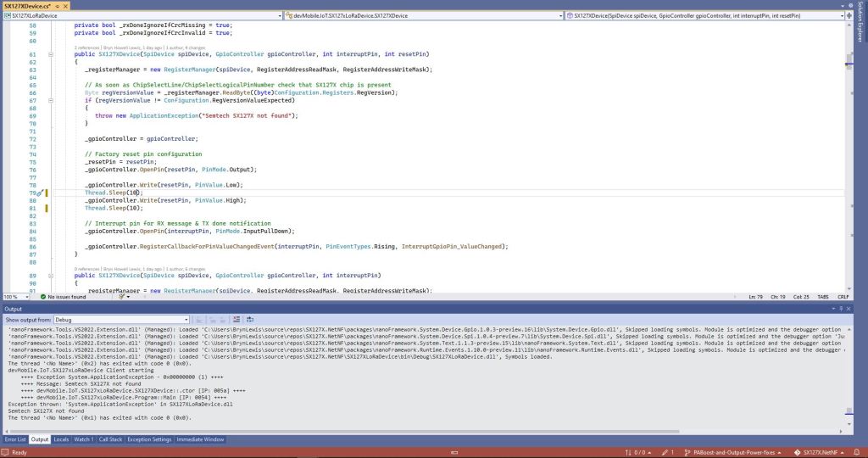
Task: Click the PABoost-and-Output-Power-fixes branch button
Action: coord(733,453)
